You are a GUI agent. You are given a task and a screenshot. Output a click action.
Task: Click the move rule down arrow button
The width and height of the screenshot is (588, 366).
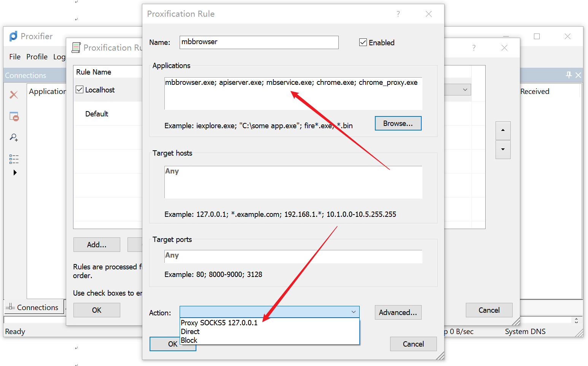click(503, 150)
